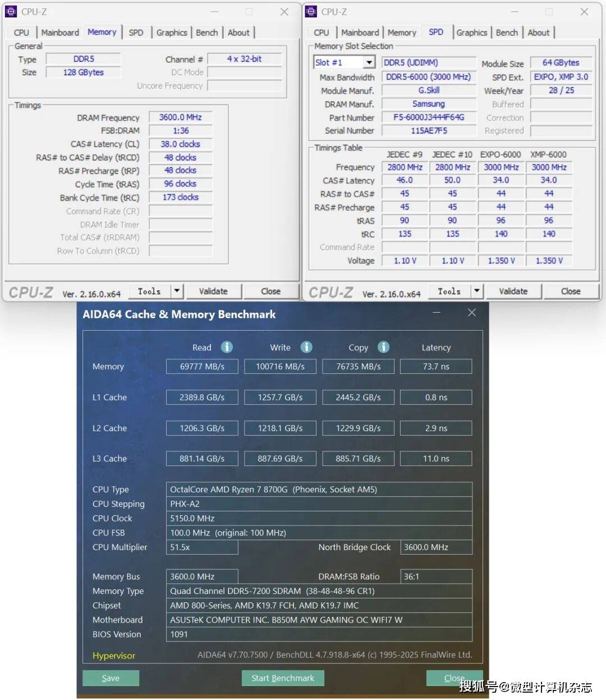Click the CAS# Latency value 38.0 clocks
The width and height of the screenshot is (606, 700).
[x=181, y=144]
